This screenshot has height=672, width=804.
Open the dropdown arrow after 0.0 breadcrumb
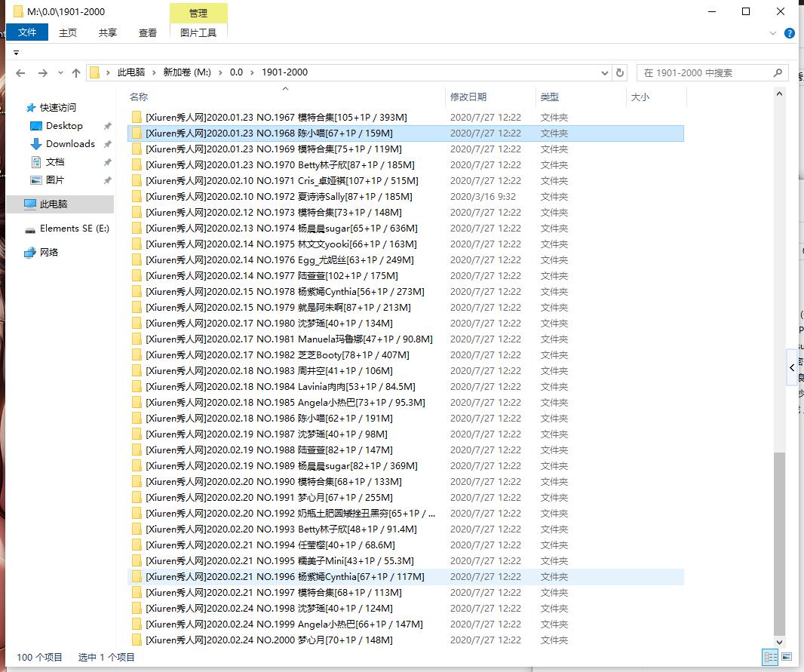tap(252, 73)
